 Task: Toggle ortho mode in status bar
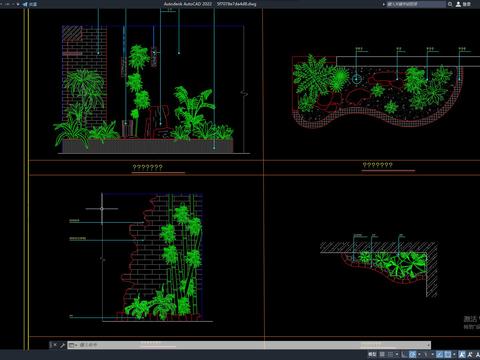[x=404, y=354]
